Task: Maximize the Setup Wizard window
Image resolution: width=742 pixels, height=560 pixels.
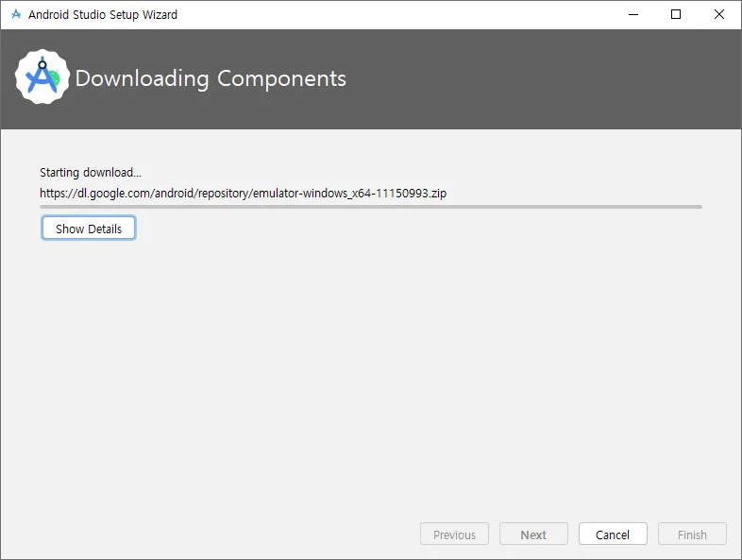Action: click(x=676, y=14)
